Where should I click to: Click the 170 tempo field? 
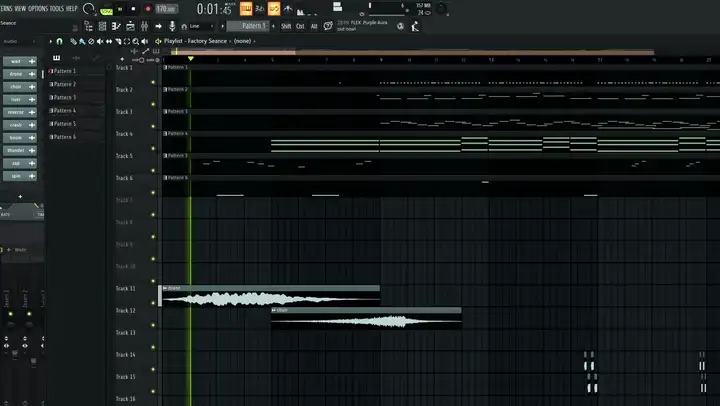click(166, 9)
